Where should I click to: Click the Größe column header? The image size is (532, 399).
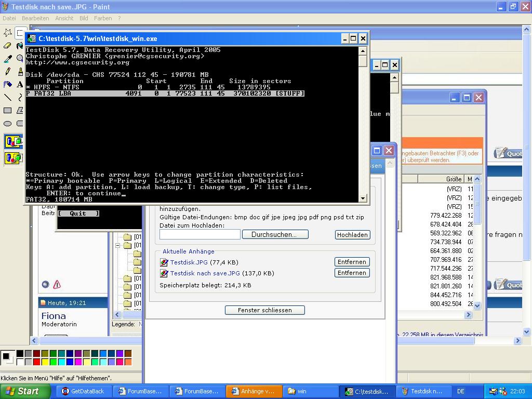pyautogui.click(x=440, y=179)
